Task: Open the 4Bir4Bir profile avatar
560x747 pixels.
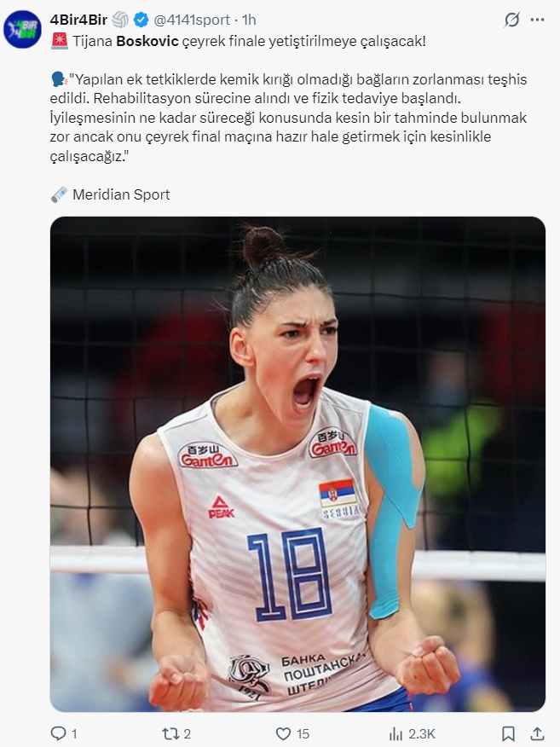Action: [22, 29]
